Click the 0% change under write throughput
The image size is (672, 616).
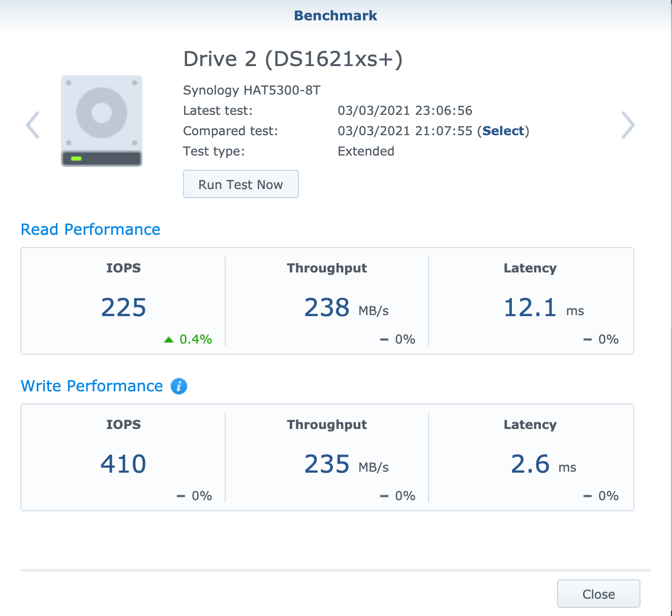click(398, 496)
